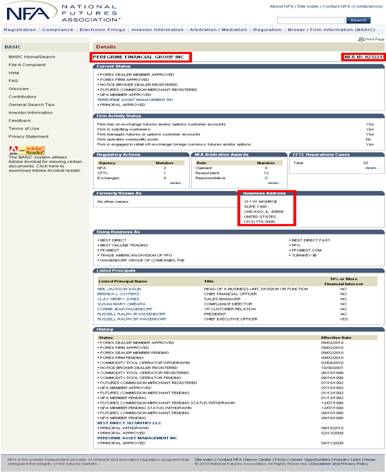Open principal RUSSELL RALPH JR WASENDORF

point(131,314)
